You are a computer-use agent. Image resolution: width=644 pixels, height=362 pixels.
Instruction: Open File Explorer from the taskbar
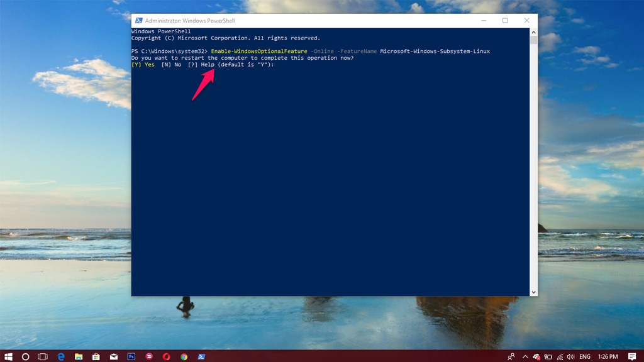click(x=79, y=356)
